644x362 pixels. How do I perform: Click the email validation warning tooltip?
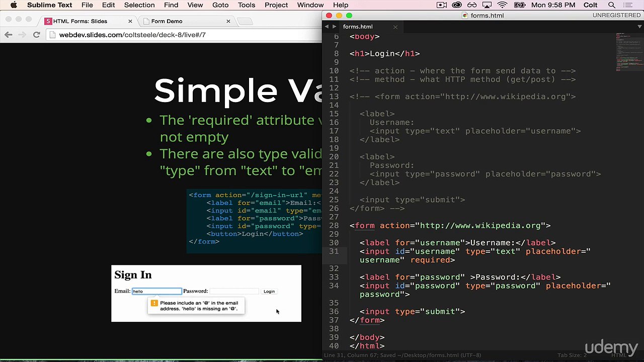coord(196,306)
